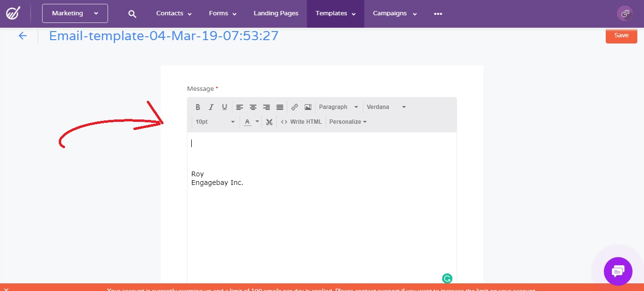The width and height of the screenshot is (644, 291).
Task: Click the scissors cut icon
Action: click(x=269, y=122)
